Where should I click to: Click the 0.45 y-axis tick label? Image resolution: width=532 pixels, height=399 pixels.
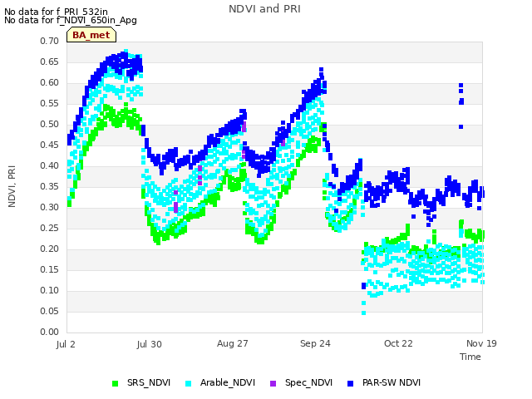50,145
